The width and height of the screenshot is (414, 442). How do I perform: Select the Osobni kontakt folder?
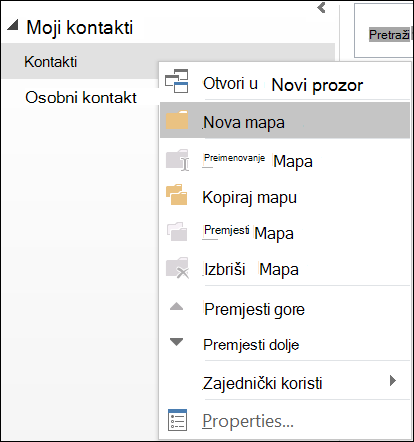[81, 98]
